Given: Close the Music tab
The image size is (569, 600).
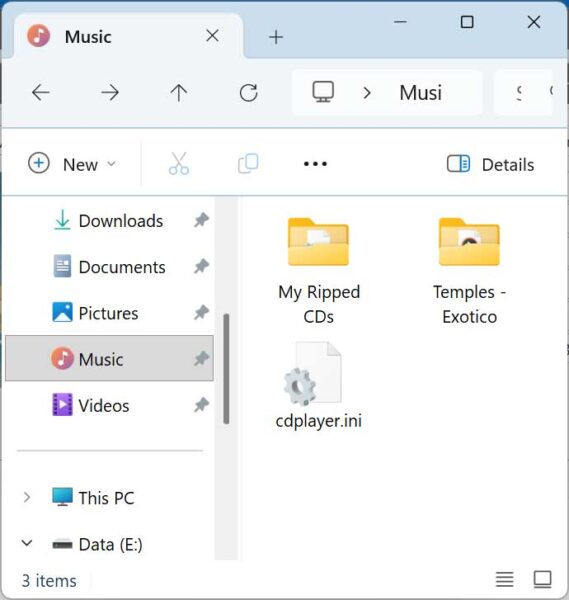Looking at the screenshot, I should coord(212,36).
